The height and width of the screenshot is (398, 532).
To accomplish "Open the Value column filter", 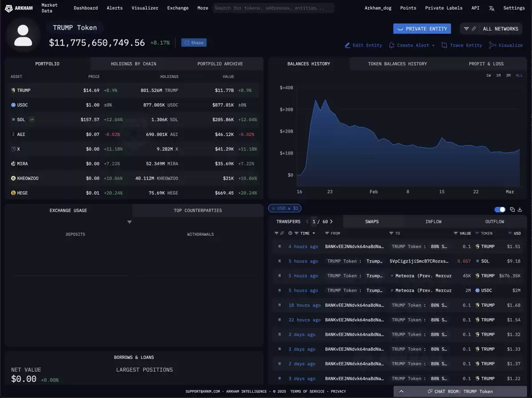I will (x=456, y=233).
